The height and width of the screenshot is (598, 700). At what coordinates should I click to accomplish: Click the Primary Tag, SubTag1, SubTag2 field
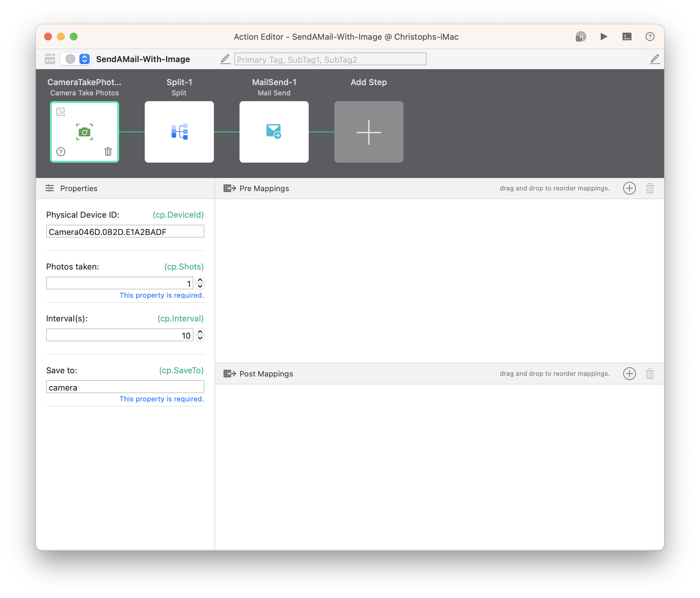coord(330,60)
